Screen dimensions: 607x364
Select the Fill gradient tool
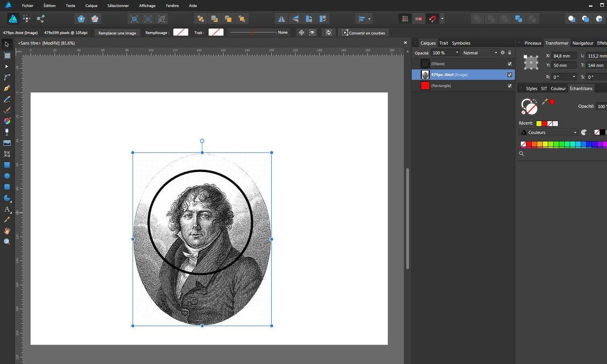click(x=7, y=121)
